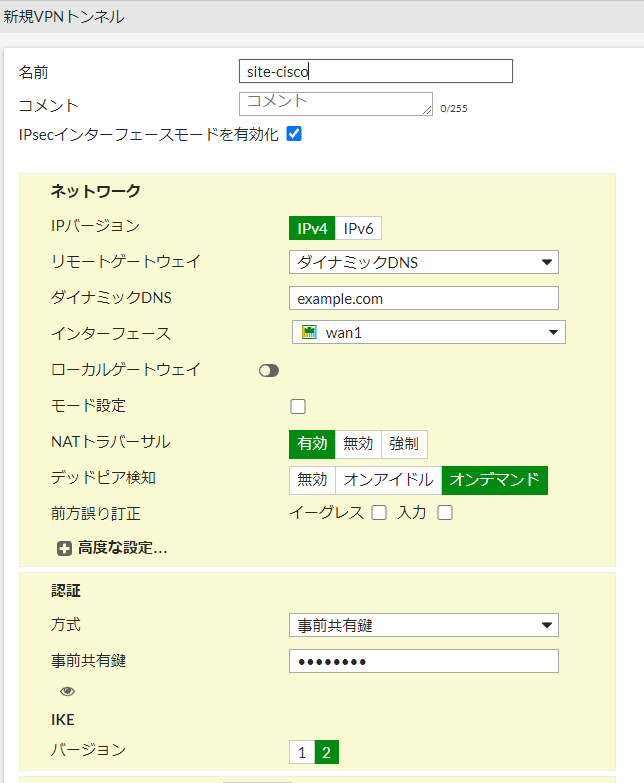The height and width of the screenshot is (783, 644).
Task: Open the インターフェース wan1 dropdown
Action: (x=429, y=332)
